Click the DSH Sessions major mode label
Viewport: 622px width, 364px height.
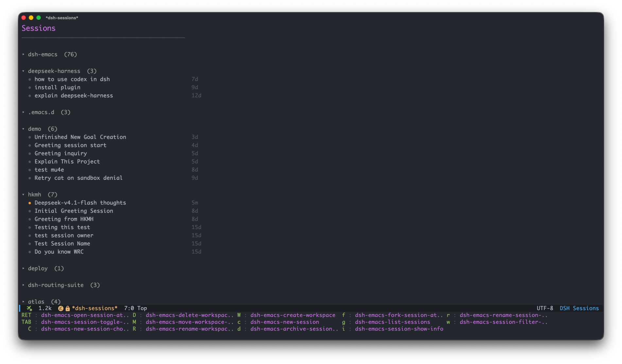click(579, 308)
